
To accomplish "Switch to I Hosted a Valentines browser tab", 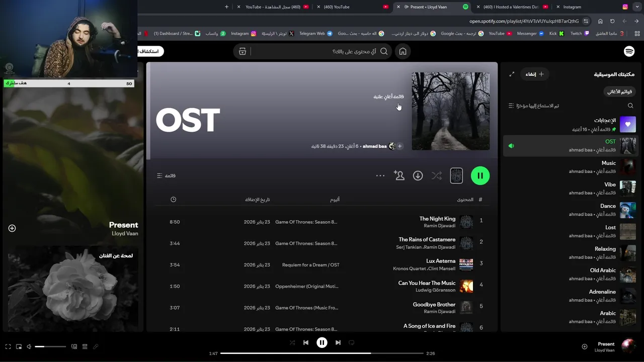I will (x=513, y=7).
